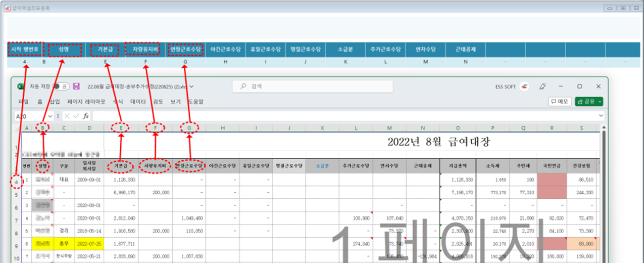Screen dimensions: 644x263
Task: Click the cell showing 6,998,170
Action: tap(121, 193)
